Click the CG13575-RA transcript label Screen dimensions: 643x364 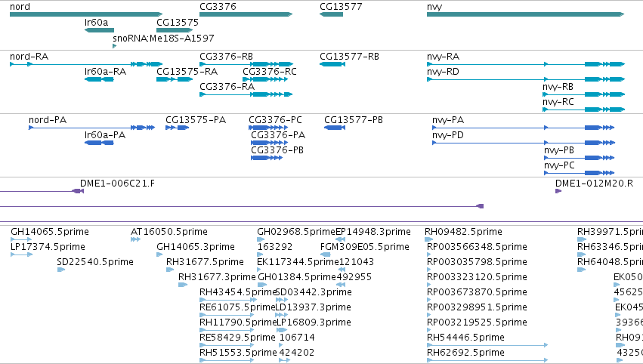[x=187, y=72]
